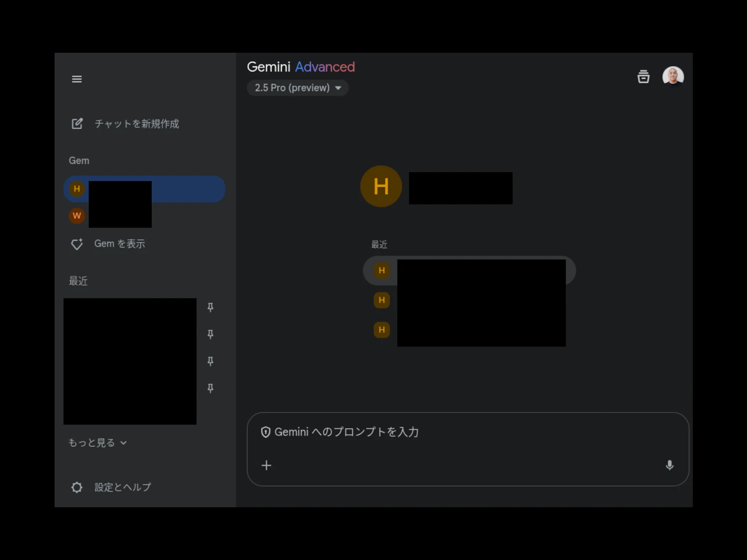The image size is (747, 560).
Task: Click the Gem diamond sparkle icon
Action: coord(77,244)
